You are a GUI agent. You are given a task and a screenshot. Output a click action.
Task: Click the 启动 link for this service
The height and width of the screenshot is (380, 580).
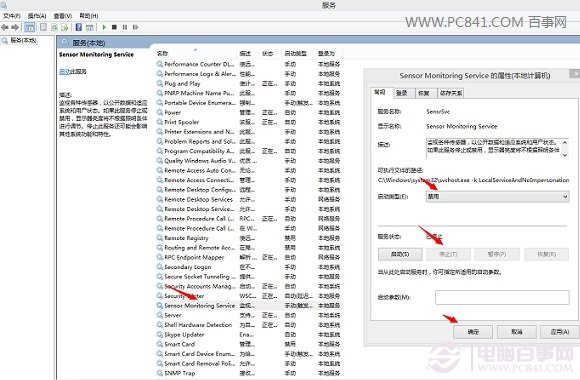tap(64, 71)
